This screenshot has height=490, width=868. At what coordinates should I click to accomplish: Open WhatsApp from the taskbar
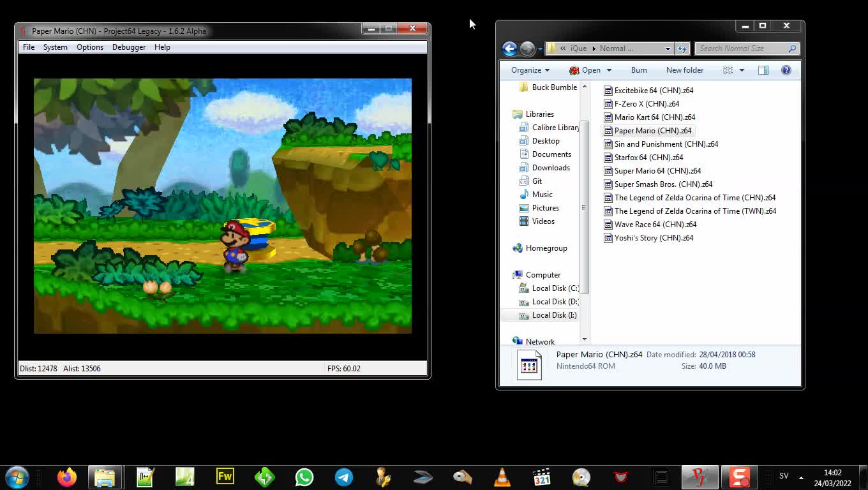click(304, 477)
